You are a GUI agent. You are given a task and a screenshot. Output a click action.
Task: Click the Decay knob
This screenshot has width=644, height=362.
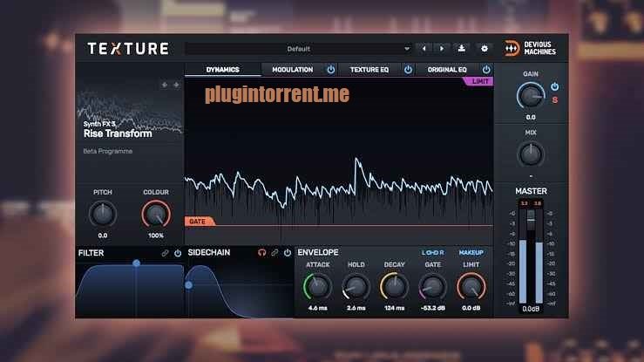pyautogui.click(x=394, y=287)
